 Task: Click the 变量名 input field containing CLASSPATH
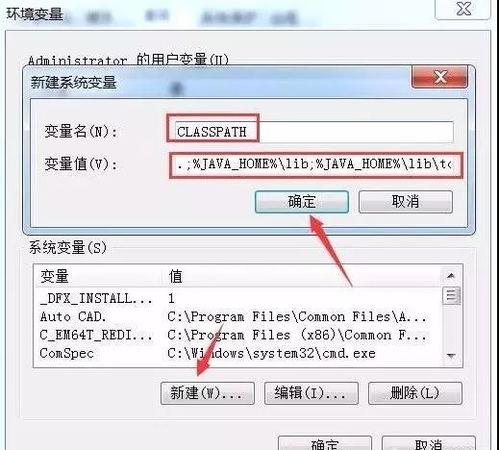click(x=314, y=132)
